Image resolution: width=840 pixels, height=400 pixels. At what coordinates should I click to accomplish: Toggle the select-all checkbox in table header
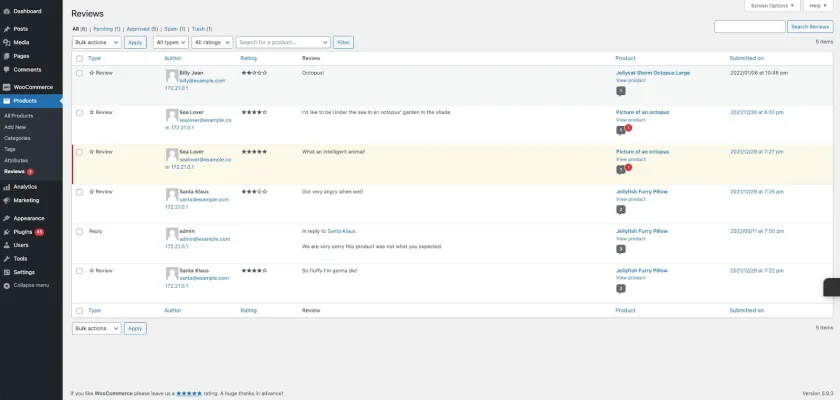79,58
